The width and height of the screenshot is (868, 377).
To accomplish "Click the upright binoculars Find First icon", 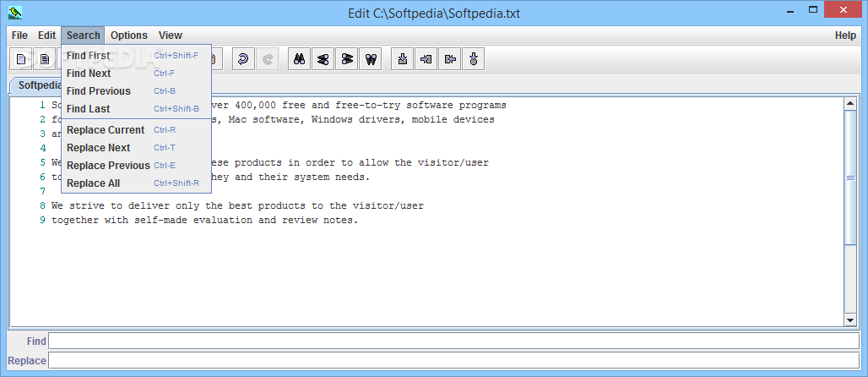I will 300,59.
